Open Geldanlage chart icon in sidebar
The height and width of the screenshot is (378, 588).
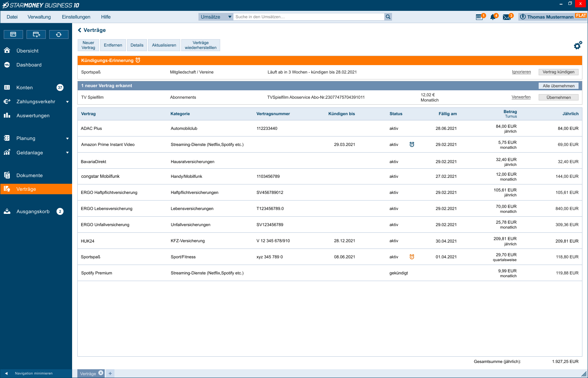7,152
